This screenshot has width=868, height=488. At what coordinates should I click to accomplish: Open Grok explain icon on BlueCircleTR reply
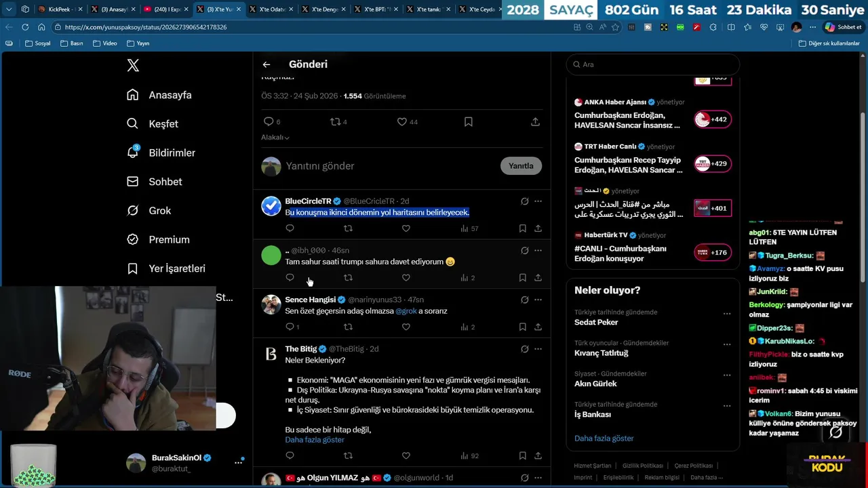[x=524, y=201]
